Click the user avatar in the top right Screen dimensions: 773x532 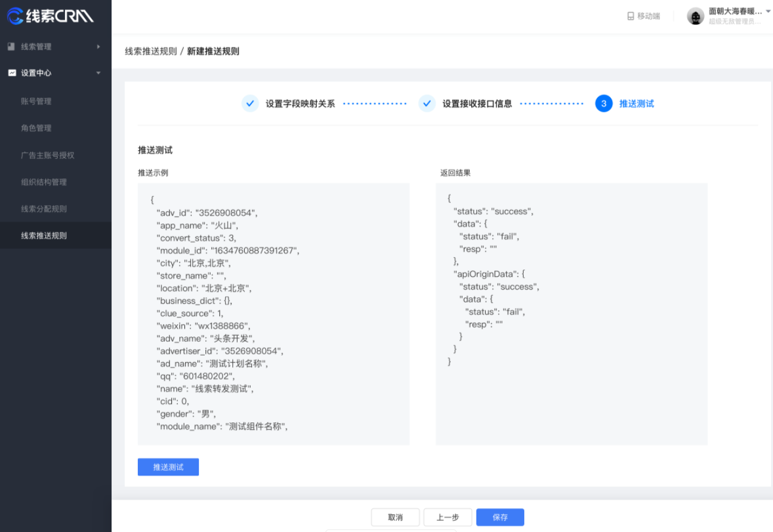coord(696,16)
